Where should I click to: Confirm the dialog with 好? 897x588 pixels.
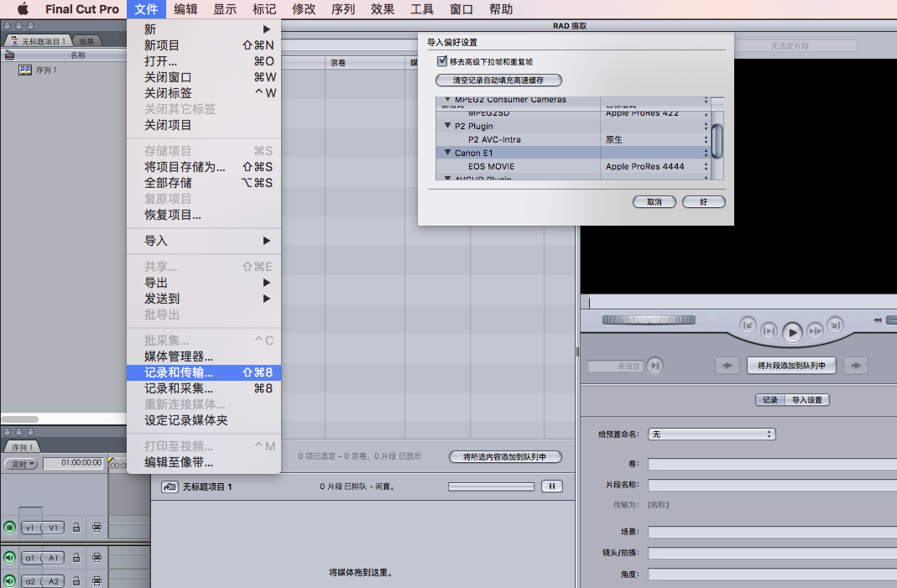click(704, 202)
